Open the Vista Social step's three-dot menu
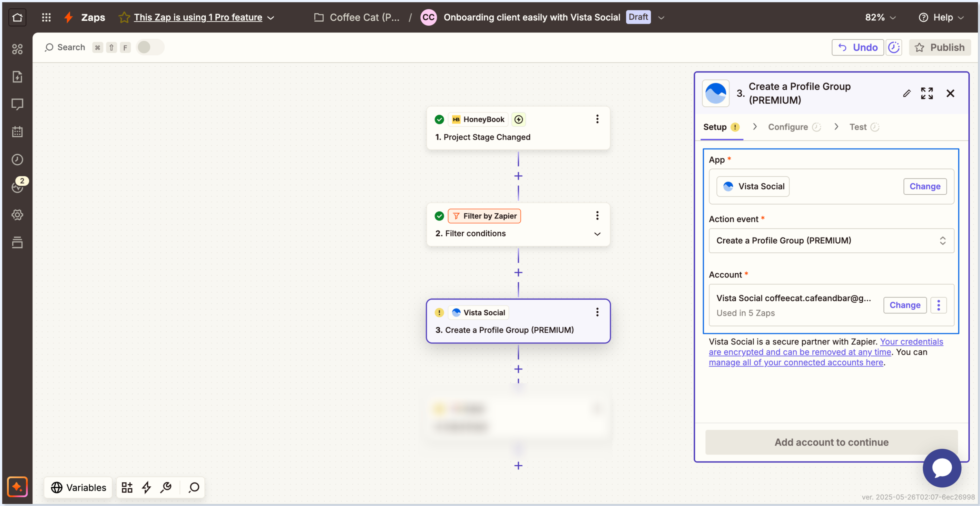The image size is (980, 506). 597,312
